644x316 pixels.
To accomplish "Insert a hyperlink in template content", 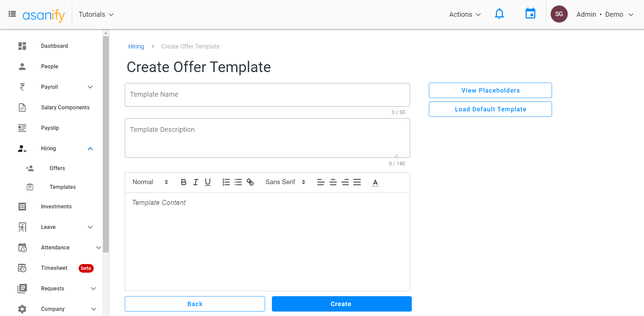I will (x=250, y=182).
